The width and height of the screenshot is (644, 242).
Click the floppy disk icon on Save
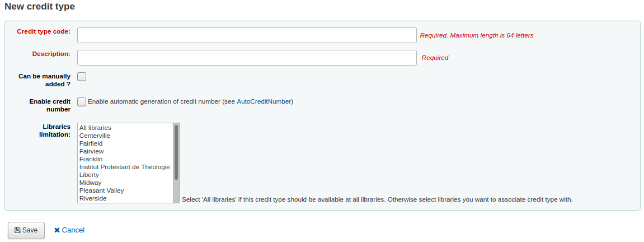(x=17, y=230)
